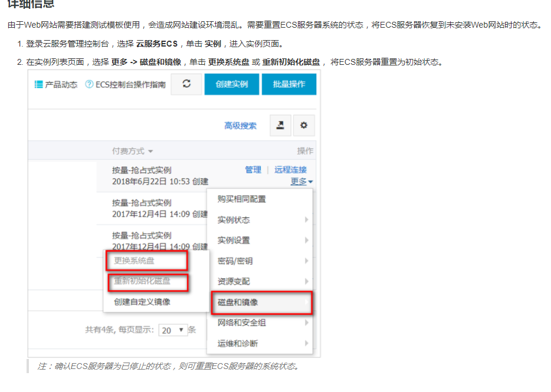This screenshot has height=392, width=551.
Task: Click the 操作 column header
Action: [304, 151]
